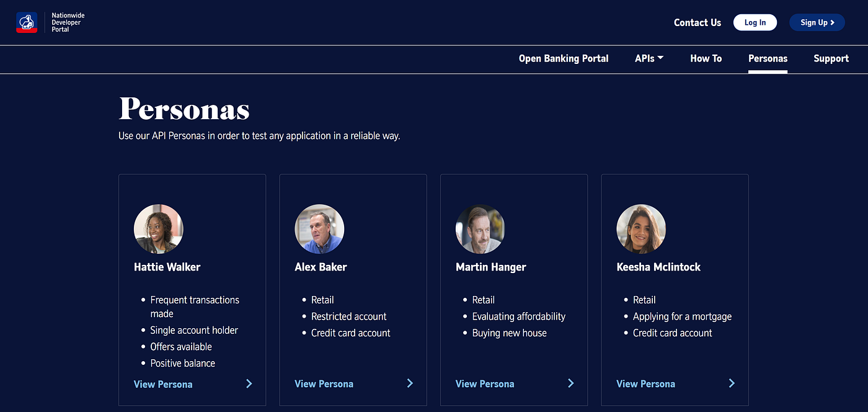The image size is (868, 412).
Task: Click Keesha Mclintock's avatar image
Action: [x=641, y=228]
